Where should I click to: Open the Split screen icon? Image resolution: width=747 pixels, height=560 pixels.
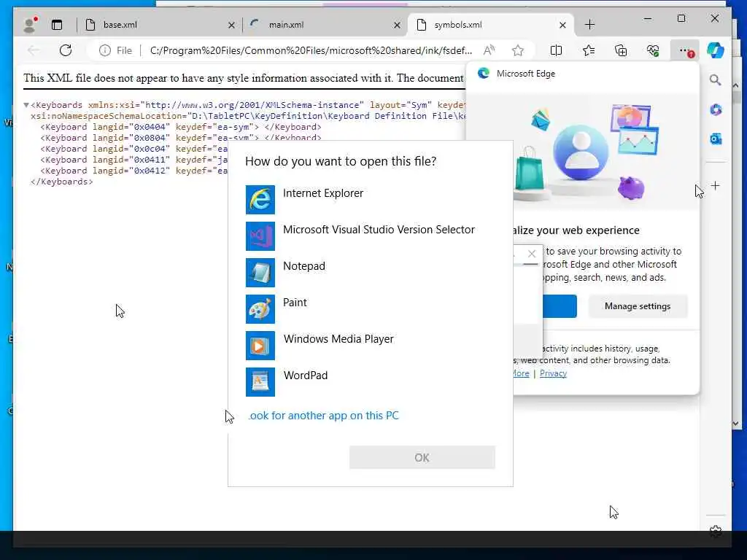(556, 50)
